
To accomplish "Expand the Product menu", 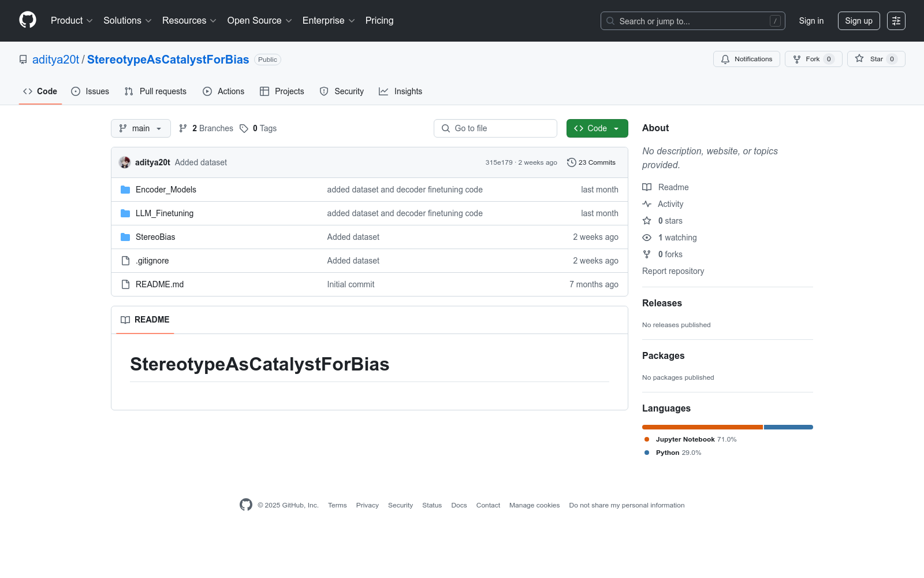I will tap(72, 21).
